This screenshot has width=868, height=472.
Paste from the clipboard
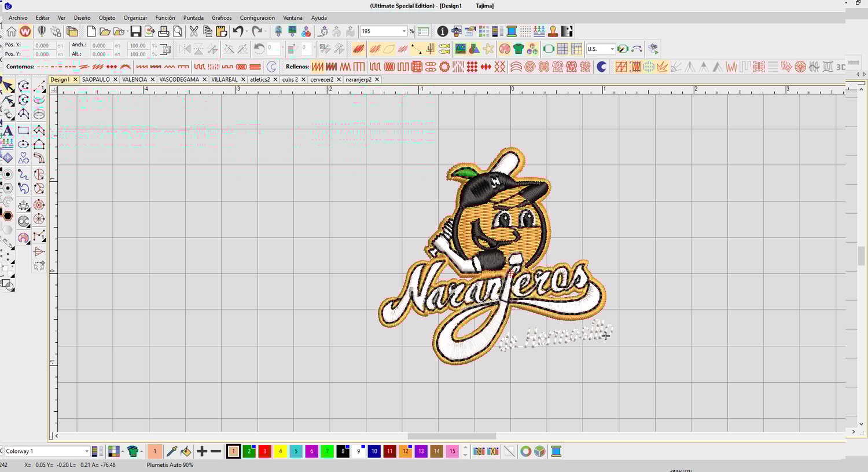click(221, 31)
